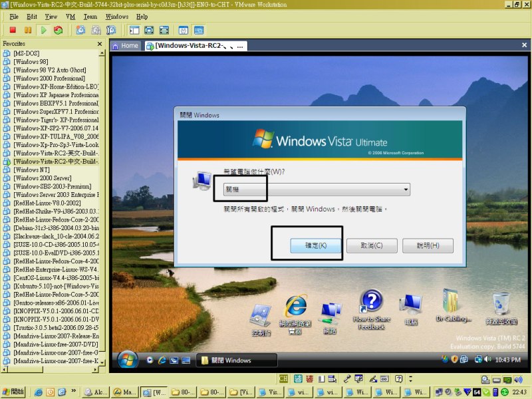Open the 電腦 desktop icon in Vista
532x399 pixels.
(411, 310)
